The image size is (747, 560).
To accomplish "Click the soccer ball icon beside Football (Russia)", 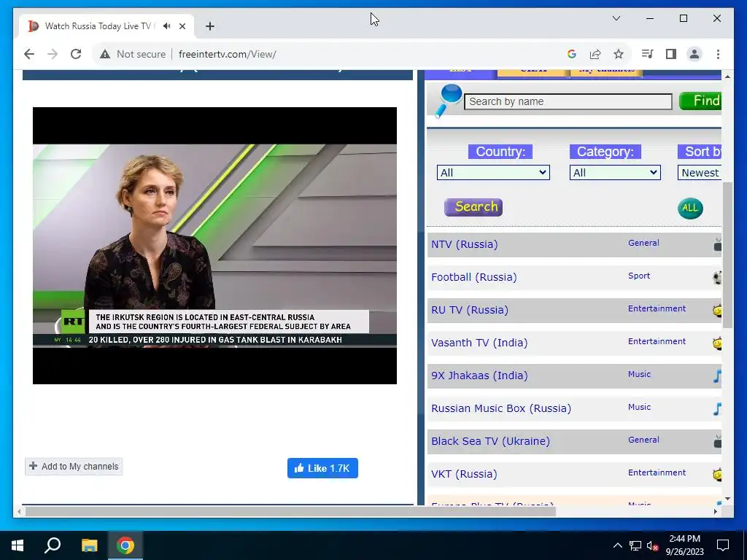I will [718, 277].
